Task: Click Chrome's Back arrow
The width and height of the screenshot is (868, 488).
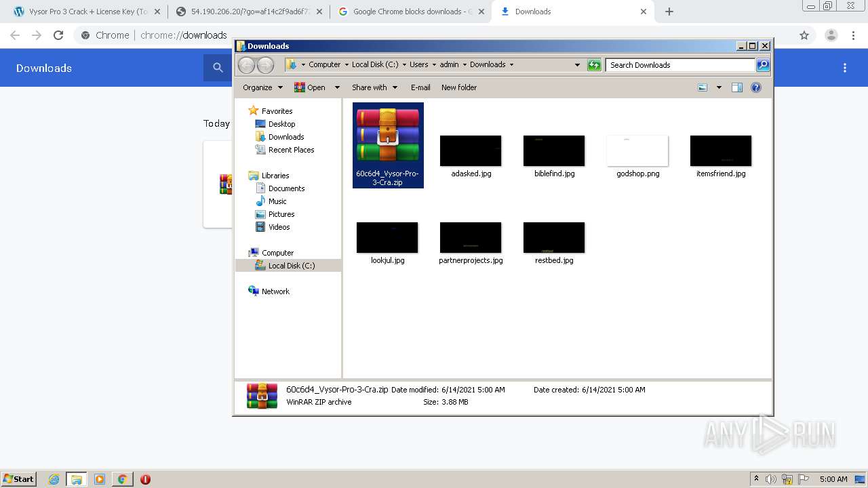Action: coord(15,35)
